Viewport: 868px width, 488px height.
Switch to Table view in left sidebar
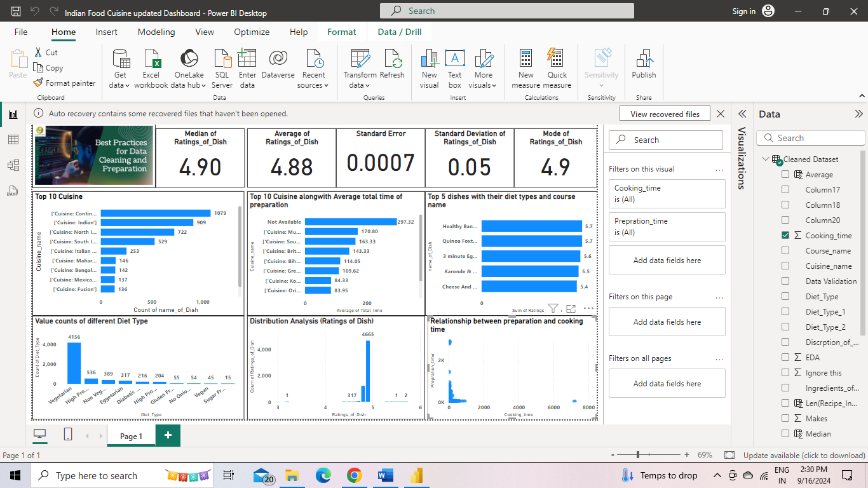[13, 140]
